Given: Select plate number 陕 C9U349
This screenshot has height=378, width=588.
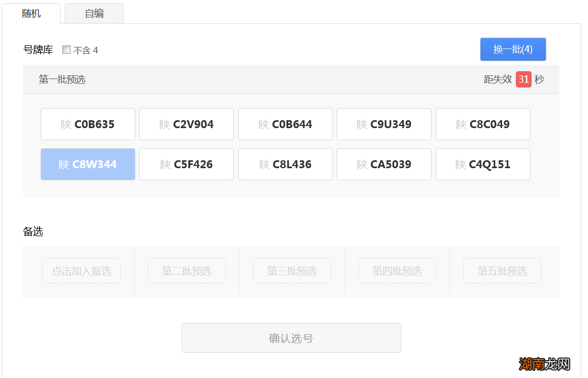Looking at the screenshot, I should (384, 124).
